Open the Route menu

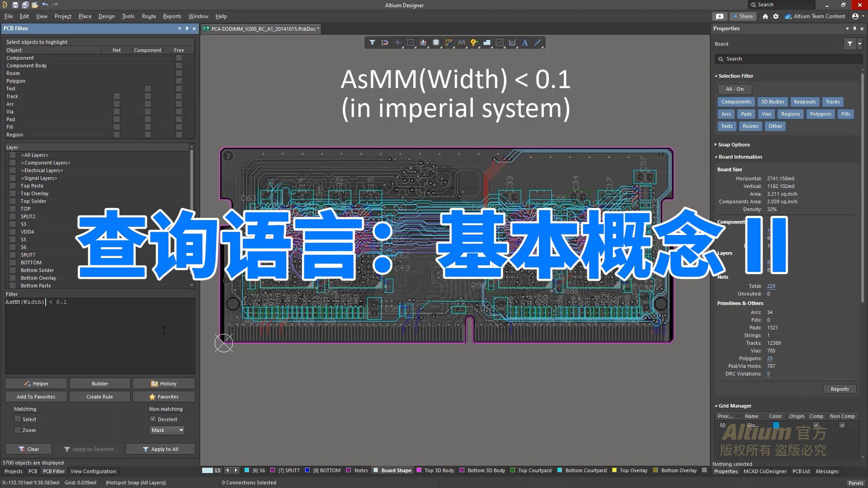click(149, 16)
